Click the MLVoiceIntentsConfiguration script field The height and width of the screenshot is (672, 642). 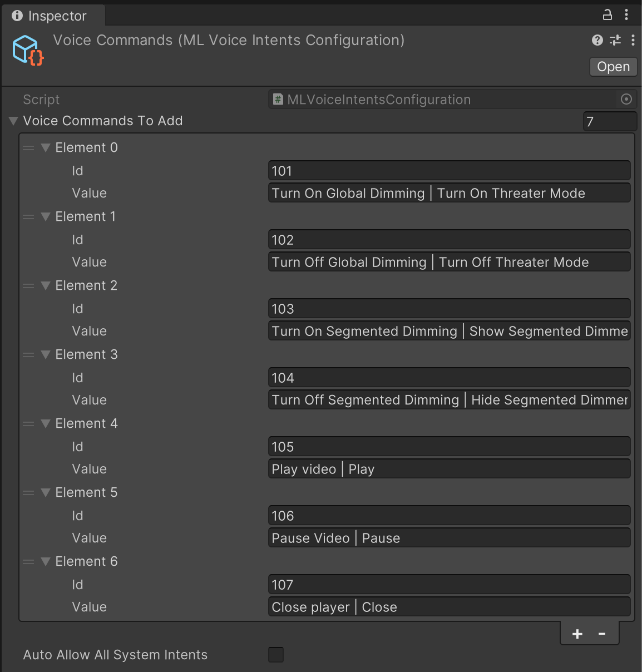[445, 100]
